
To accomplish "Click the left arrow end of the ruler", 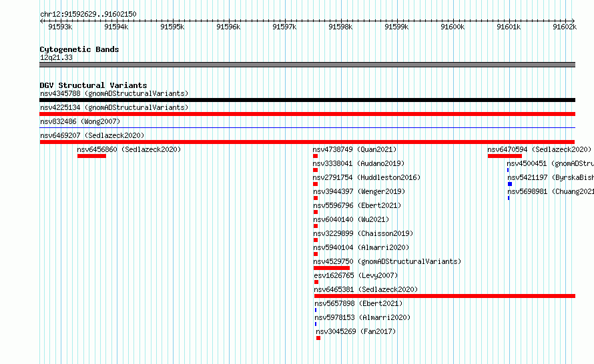I will 41,21.
